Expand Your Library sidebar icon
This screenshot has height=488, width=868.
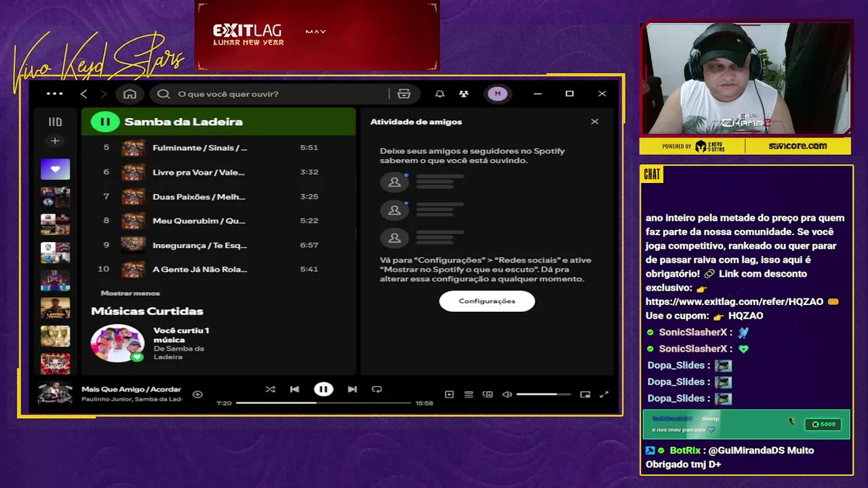coord(55,122)
